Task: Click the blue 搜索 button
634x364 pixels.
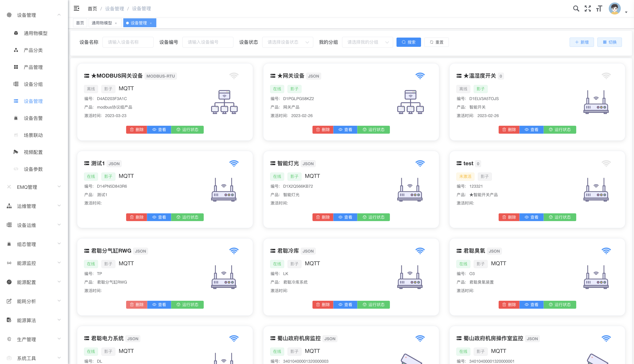Action: [409, 42]
